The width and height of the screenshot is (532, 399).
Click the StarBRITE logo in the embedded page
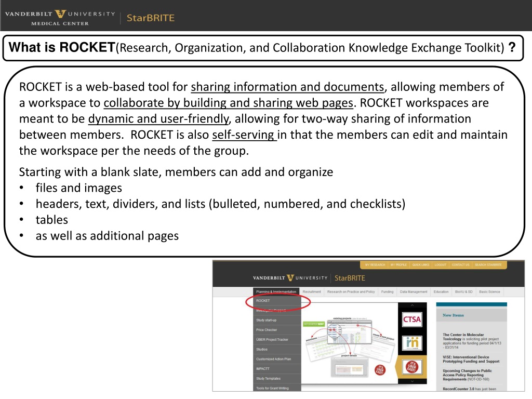pyautogui.click(x=350, y=278)
